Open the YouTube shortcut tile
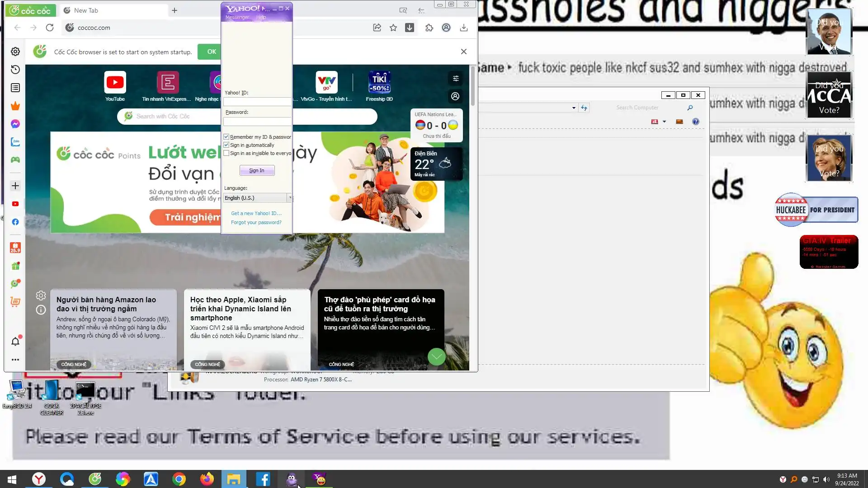This screenshot has width=868, height=488. 115,83
